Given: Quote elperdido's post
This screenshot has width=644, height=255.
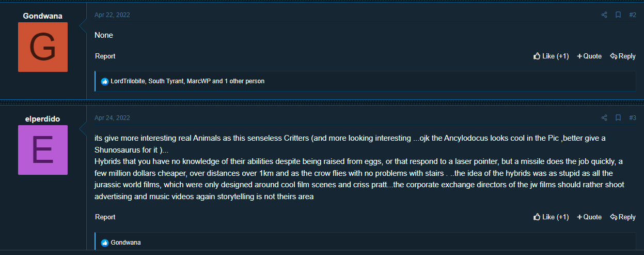Looking at the screenshot, I should click(x=589, y=217).
